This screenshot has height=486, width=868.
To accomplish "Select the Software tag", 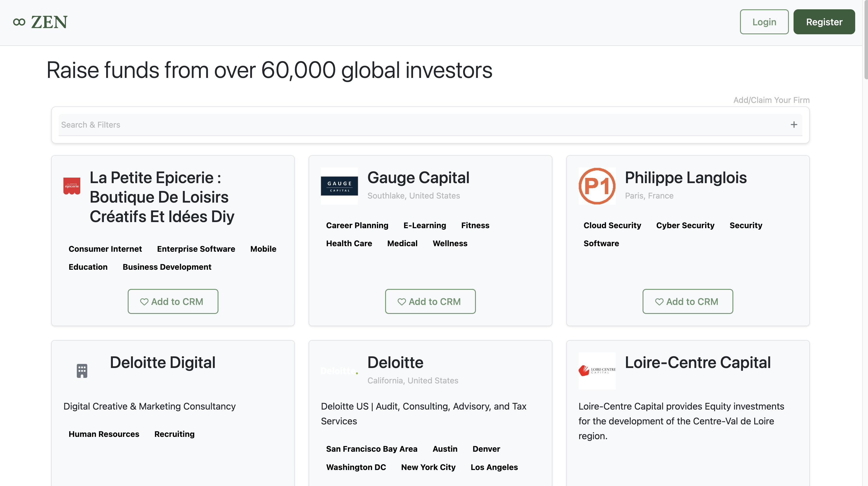I will [x=601, y=243].
